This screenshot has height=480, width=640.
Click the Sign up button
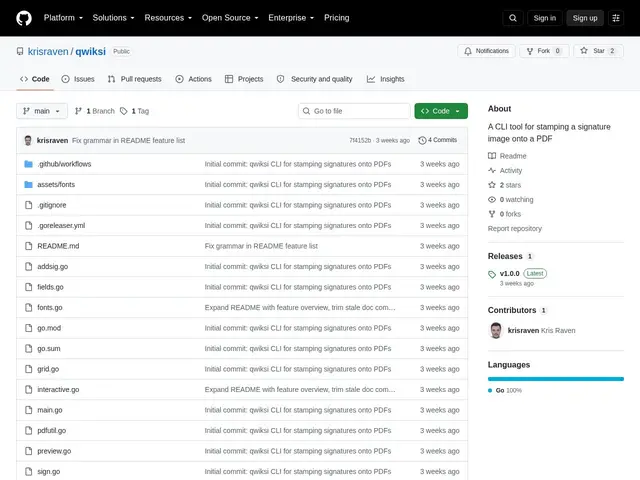pyautogui.click(x=584, y=18)
